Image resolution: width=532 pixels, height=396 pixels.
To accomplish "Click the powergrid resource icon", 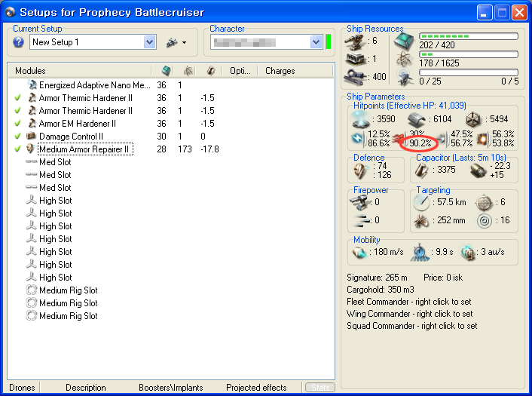I will coord(404,59).
